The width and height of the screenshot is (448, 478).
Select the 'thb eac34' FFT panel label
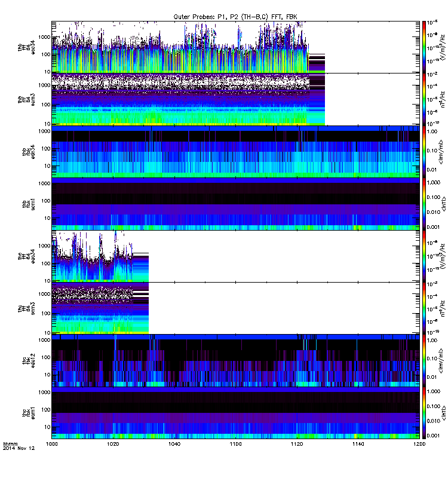click(26, 48)
